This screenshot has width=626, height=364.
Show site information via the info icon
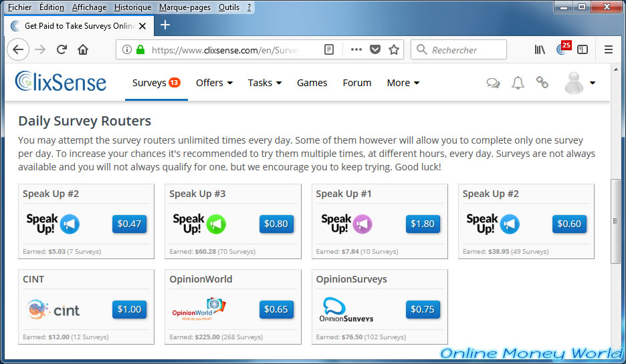pyautogui.click(x=127, y=49)
